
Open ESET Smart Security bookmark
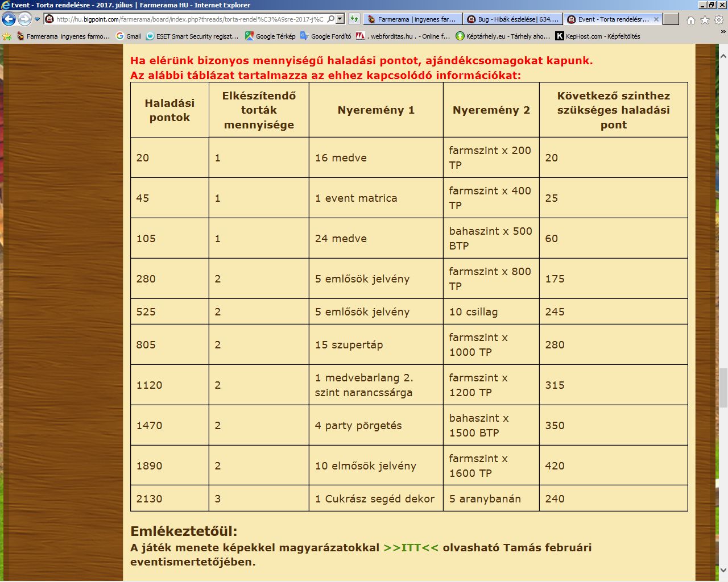192,36
